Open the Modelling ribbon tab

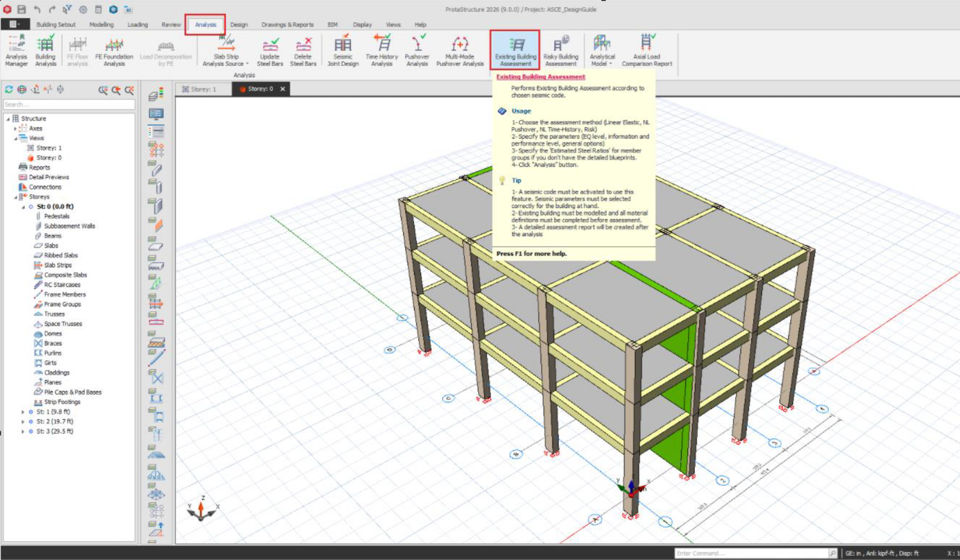(101, 25)
